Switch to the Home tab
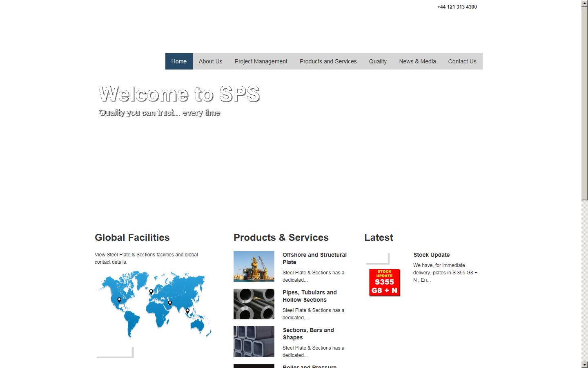The height and width of the screenshot is (368, 588). tap(179, 61)
